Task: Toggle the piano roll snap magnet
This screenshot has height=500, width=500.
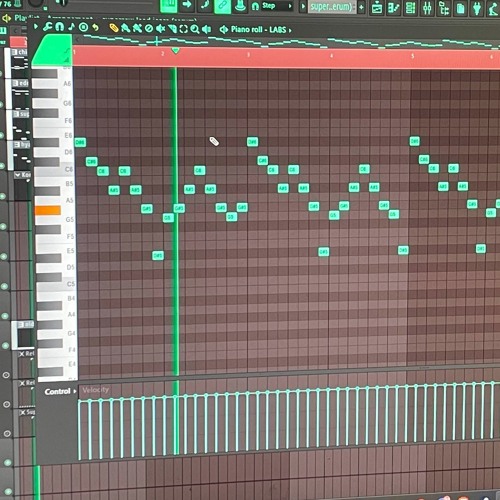Action: (x=59, y=27)
